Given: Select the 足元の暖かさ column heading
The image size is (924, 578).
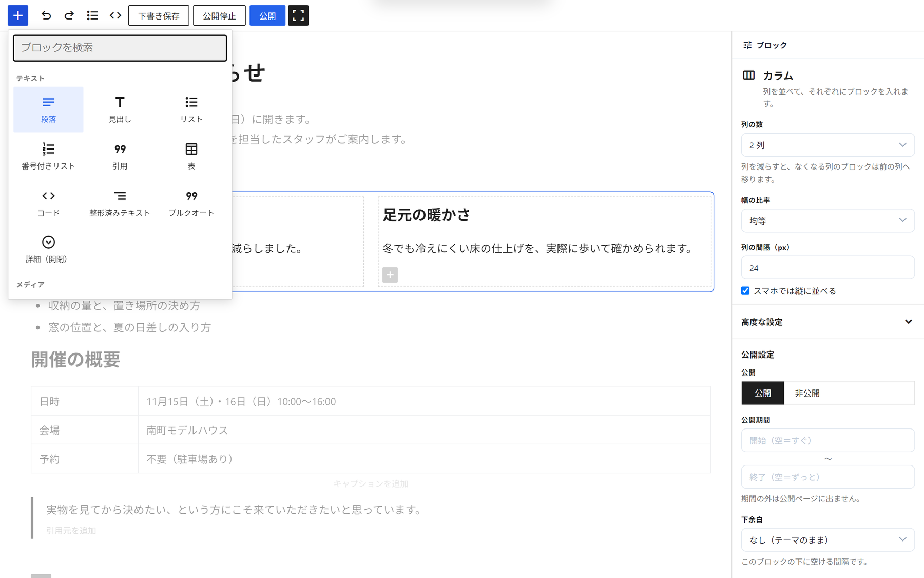Looking at the screenshot, I should point(427,215).
